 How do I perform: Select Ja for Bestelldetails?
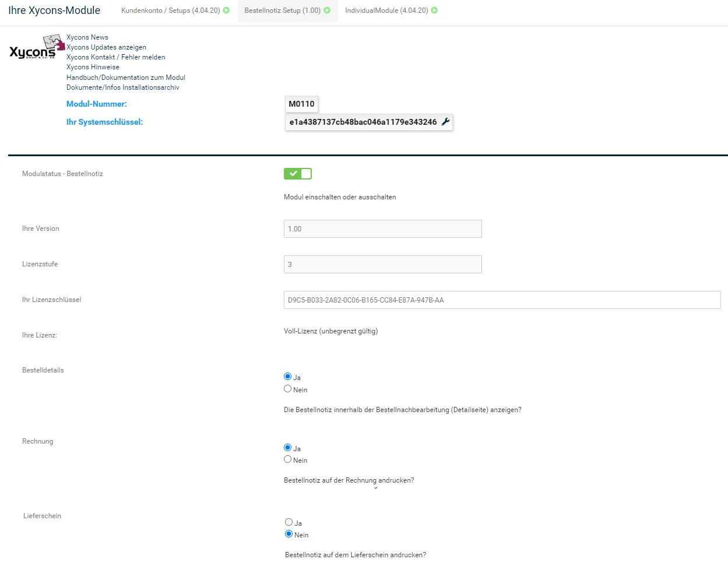tap(287, 377)
